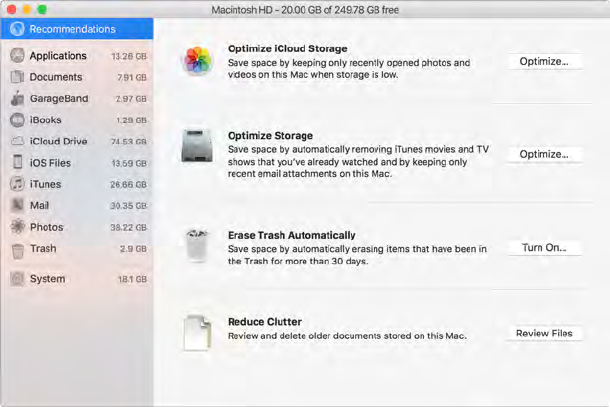The image size is (610, 407).
Task: Click the 38.22 GB Photos size
Action: click(x=128, y=227)
